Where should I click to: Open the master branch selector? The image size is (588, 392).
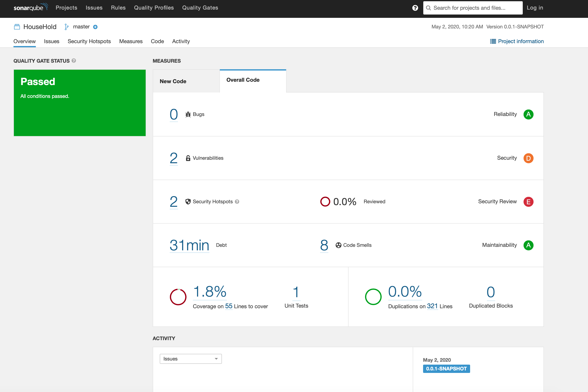pyautogui.click(x=81, y=27)
